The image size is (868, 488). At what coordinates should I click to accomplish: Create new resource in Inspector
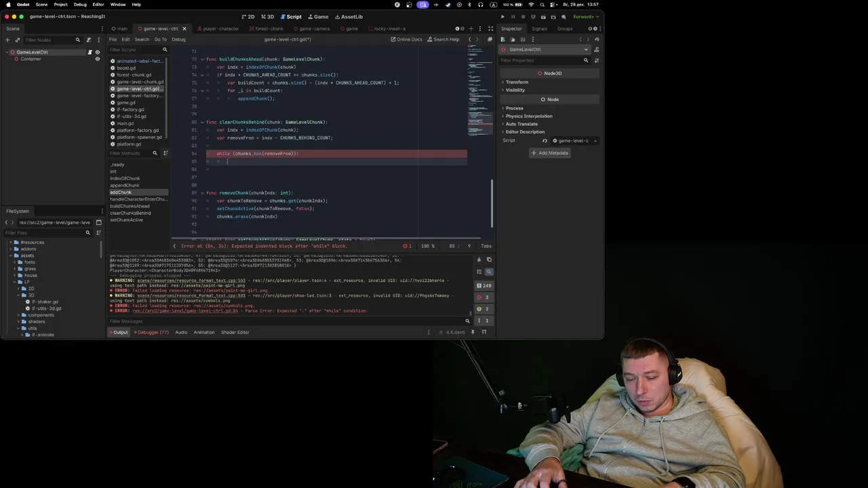(x=503, y=39)
